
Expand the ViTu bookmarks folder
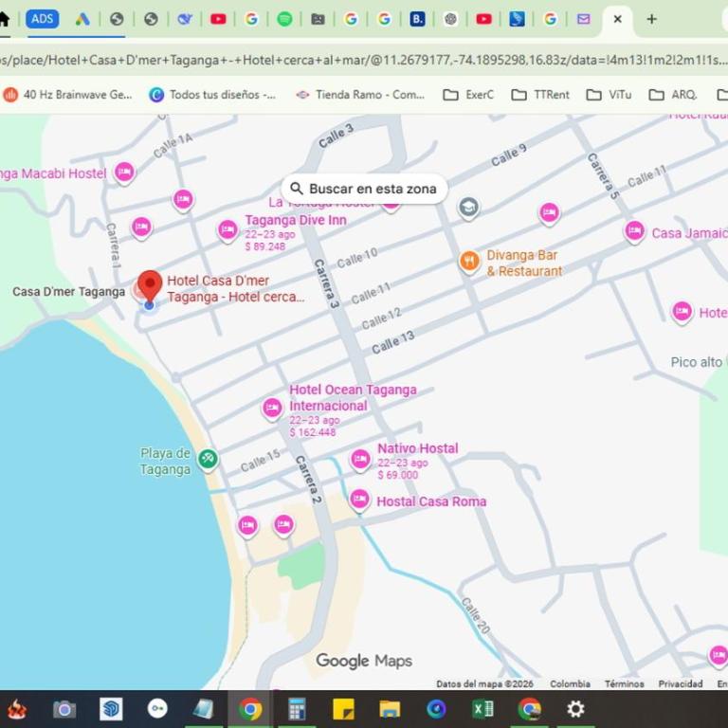point(609,95)
